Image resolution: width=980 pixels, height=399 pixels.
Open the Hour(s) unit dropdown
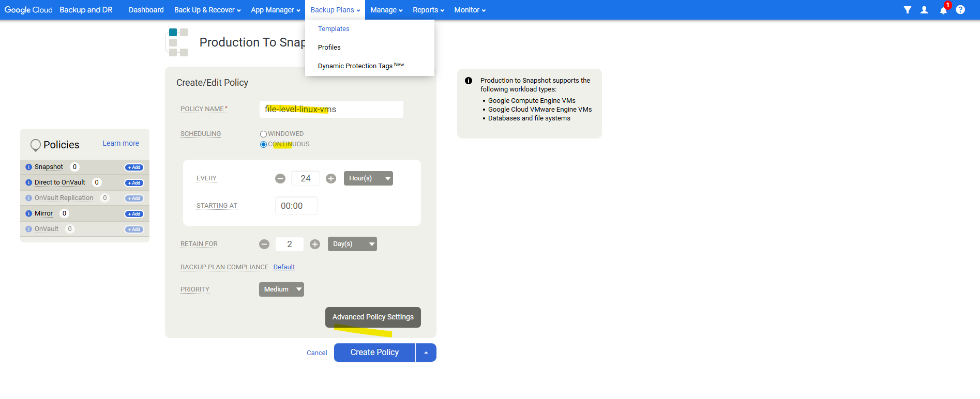368,178
